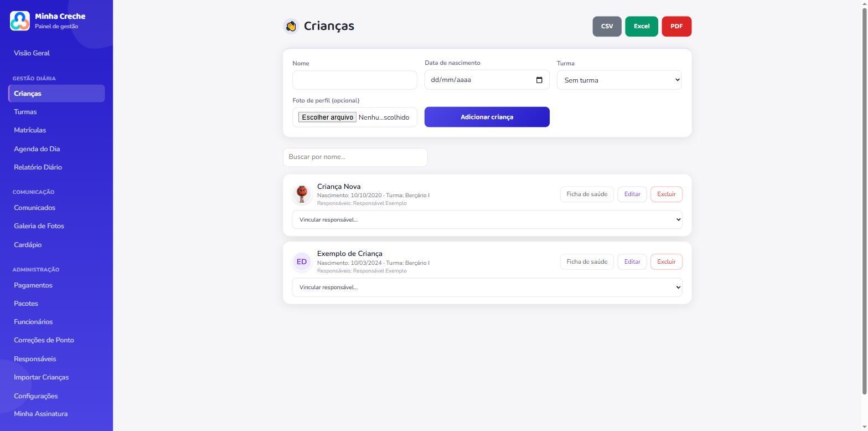Click Criança Nova's profile photo

click(x=302, y=194)
